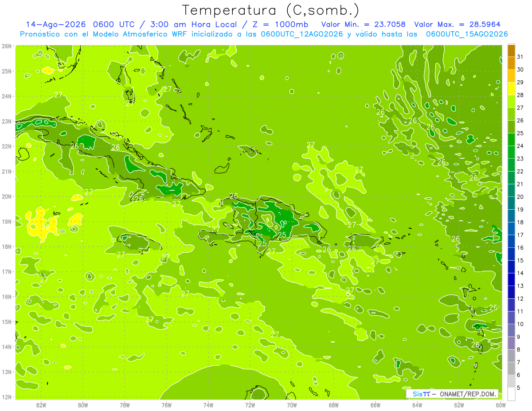Click the Valor Max. = 28.5964 readout
Viewport: 532px width, 411px height.
458,24
